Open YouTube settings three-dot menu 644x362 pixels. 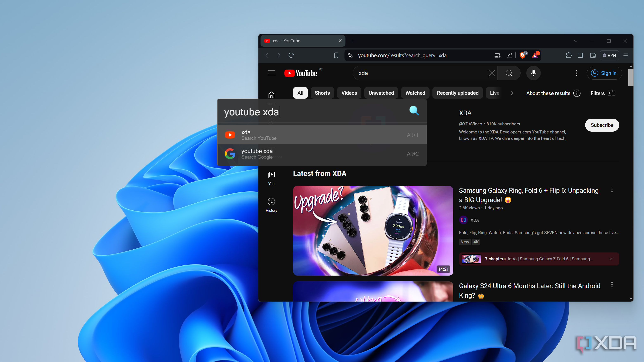pos(577,73)
